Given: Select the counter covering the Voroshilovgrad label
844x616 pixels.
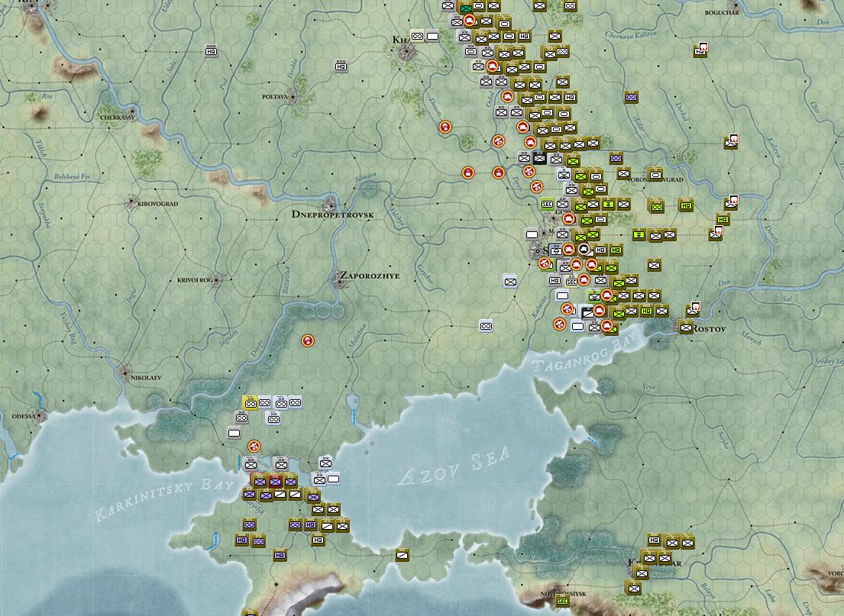Looking at the screenshot, I should (655, 174).
